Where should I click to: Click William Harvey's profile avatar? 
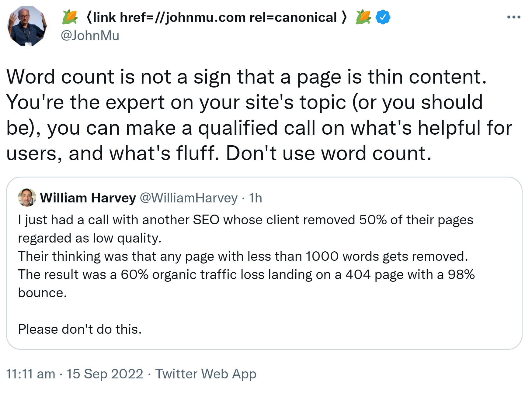click(x=27, y=198)
